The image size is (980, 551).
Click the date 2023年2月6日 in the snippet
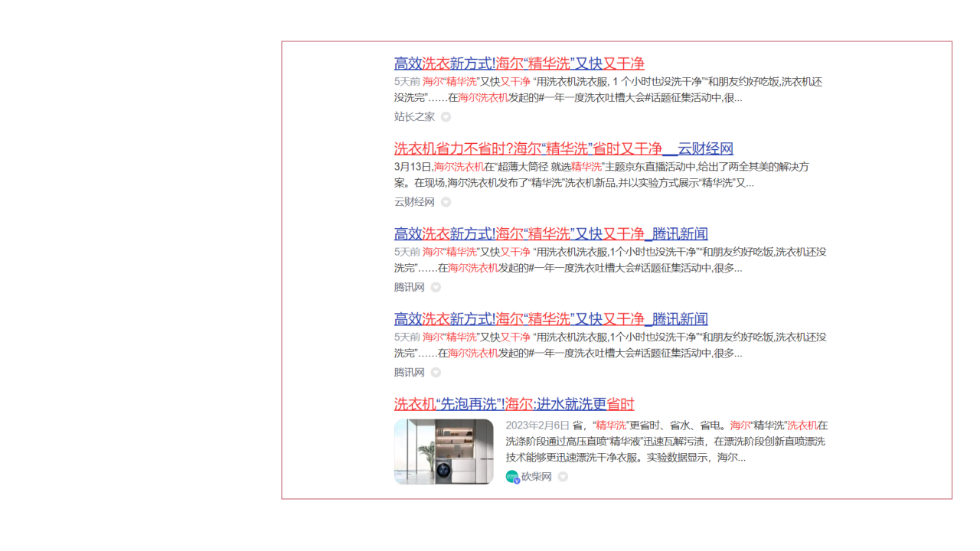pyautogui.click(x=537, y=425)
